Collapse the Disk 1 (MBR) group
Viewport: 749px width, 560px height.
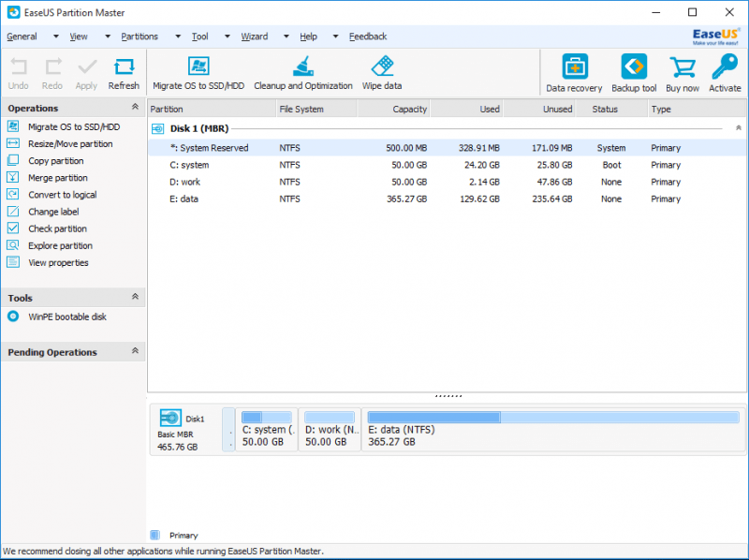pyautogui.click(x=738, y=128)
